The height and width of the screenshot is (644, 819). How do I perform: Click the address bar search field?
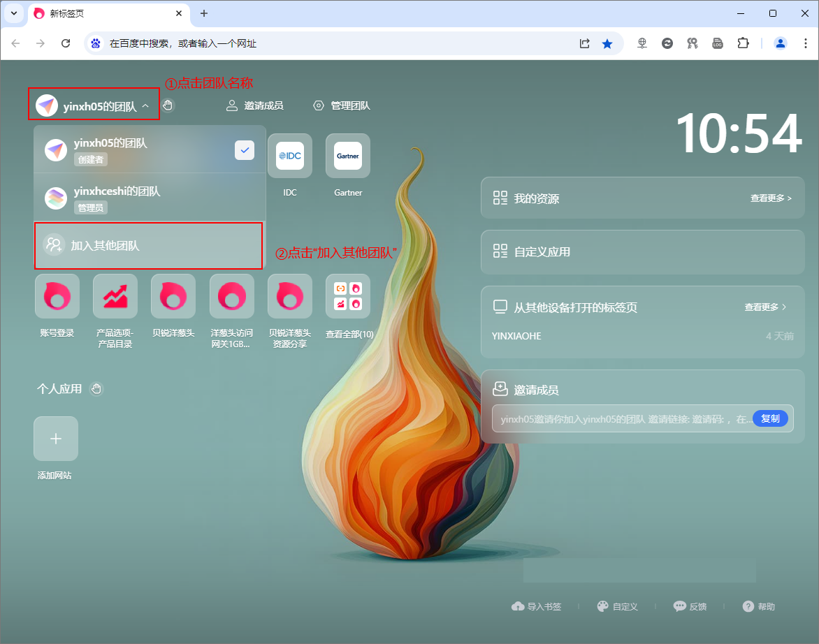(x=335, y=43)
